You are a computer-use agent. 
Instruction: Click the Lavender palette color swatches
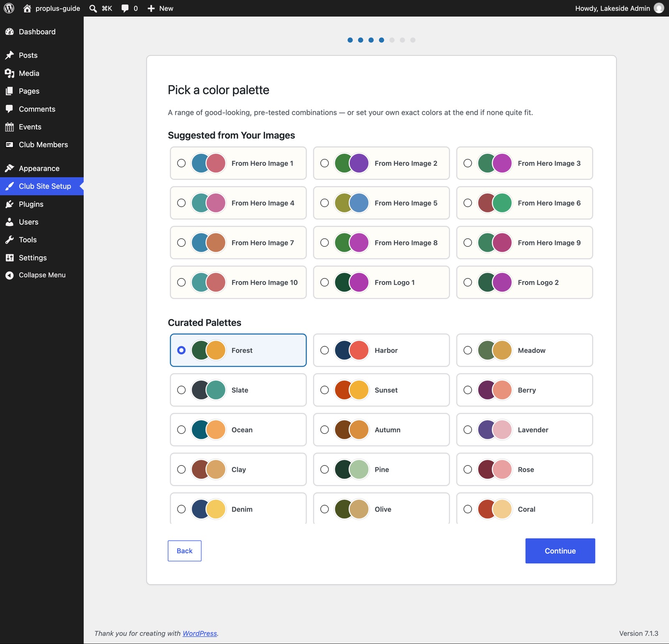(495, 430)
